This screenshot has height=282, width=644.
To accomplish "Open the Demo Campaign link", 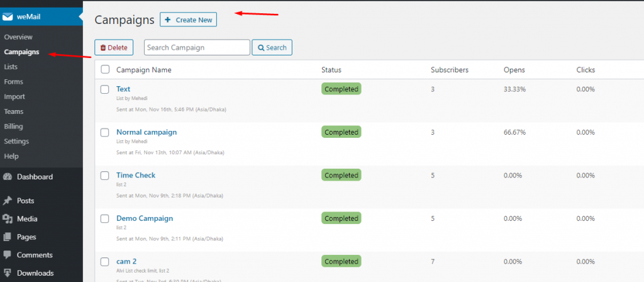I will tap(145, 218).
